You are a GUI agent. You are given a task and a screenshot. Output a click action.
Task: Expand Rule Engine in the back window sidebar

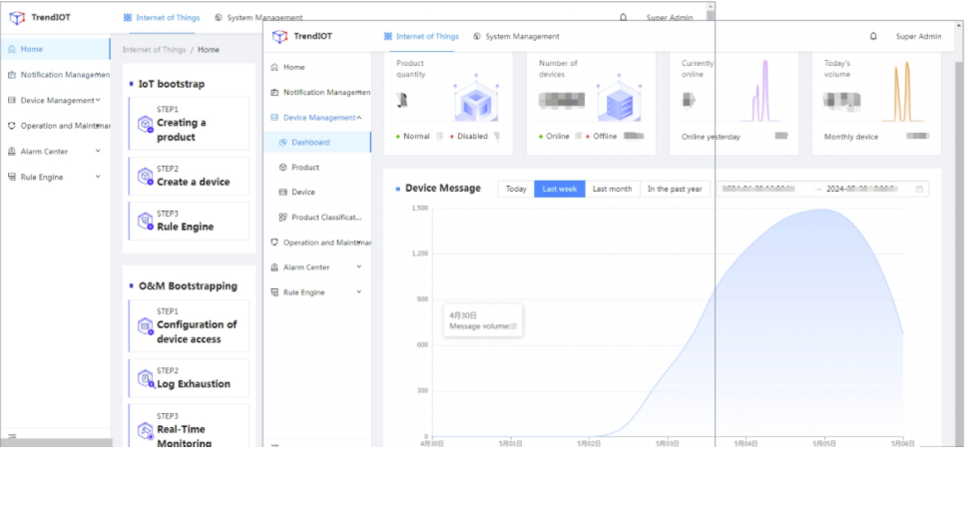[98, 177]
